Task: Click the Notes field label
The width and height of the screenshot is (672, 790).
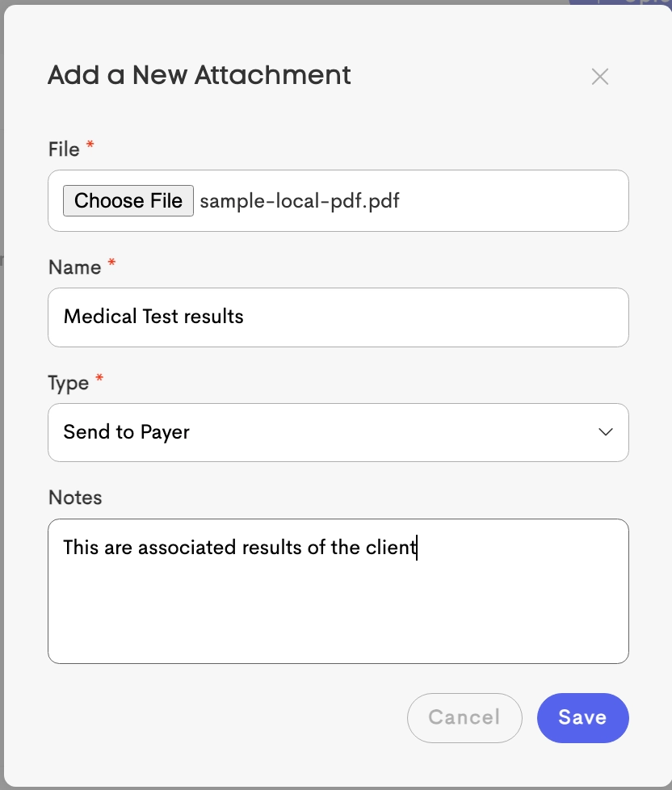Action: click(75, 498)
